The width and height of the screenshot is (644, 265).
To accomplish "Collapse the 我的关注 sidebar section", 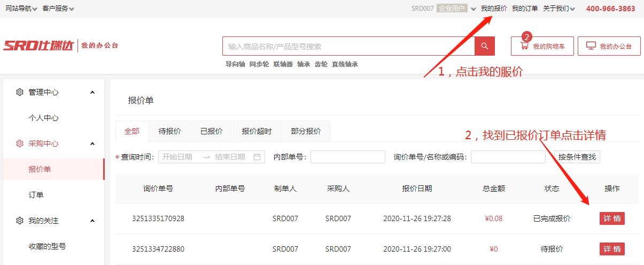I will coord(92,221).
